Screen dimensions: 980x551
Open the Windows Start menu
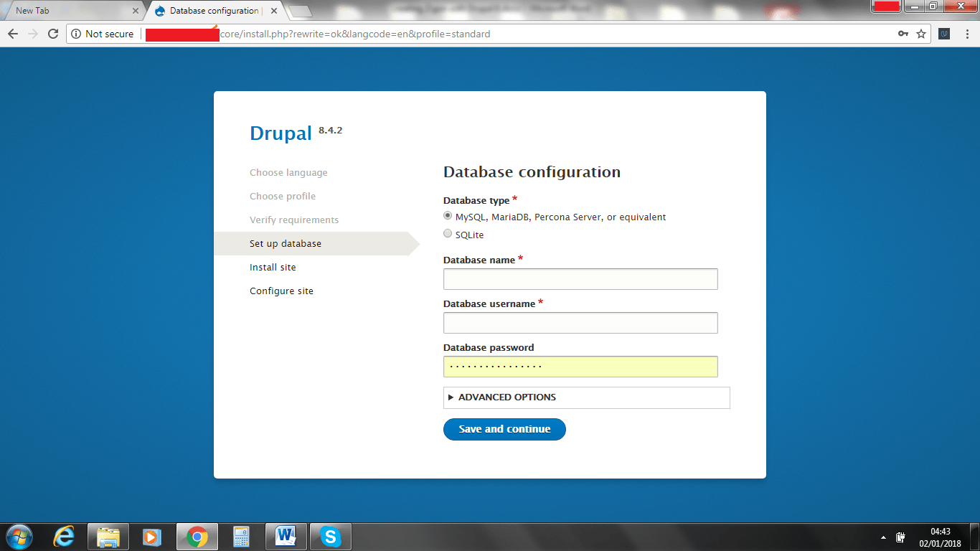coord(19,537)
